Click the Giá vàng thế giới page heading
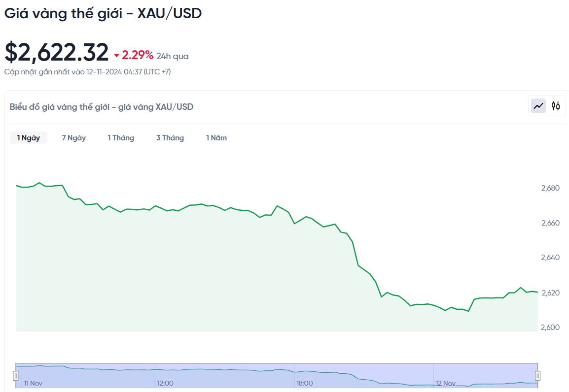This screenshot has height=392, width=569. (x=103, y=14)
